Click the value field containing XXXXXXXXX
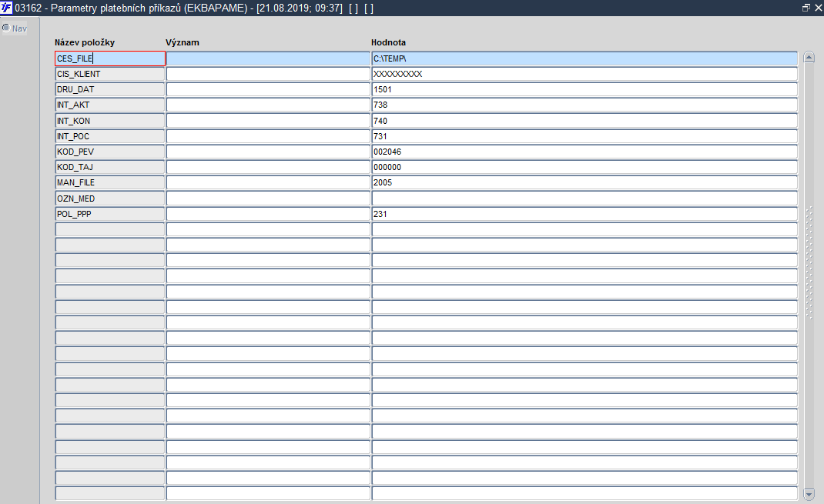This screenshot has height=504, width=824. pyautogui.click(x=585, y=74)
